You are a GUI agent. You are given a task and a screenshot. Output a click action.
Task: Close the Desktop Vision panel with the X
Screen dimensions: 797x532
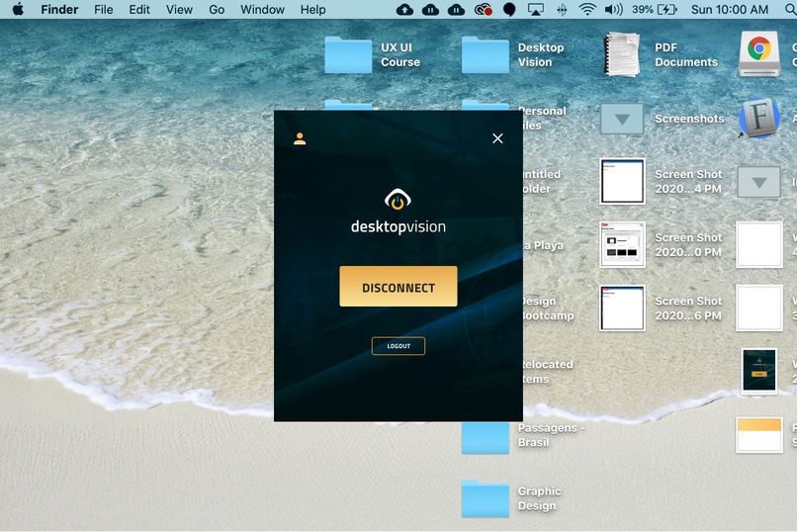coord(497,138)
